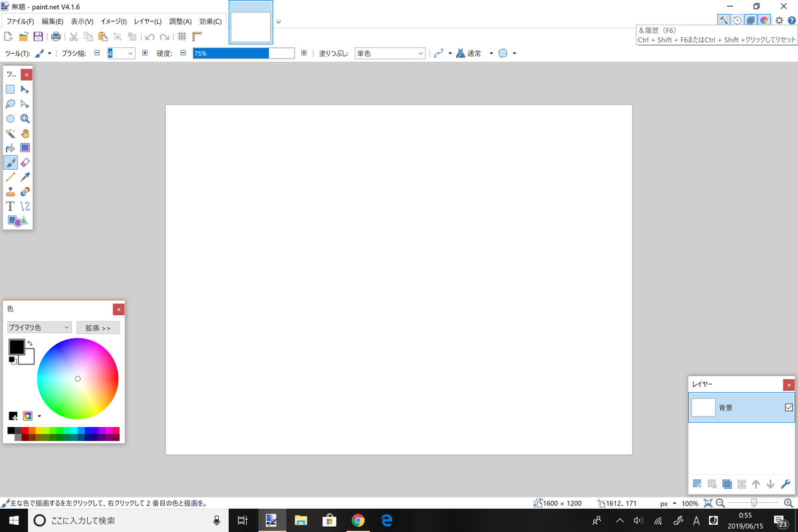Open the 通常 blend mode dropdown

(x=491, y=53)
